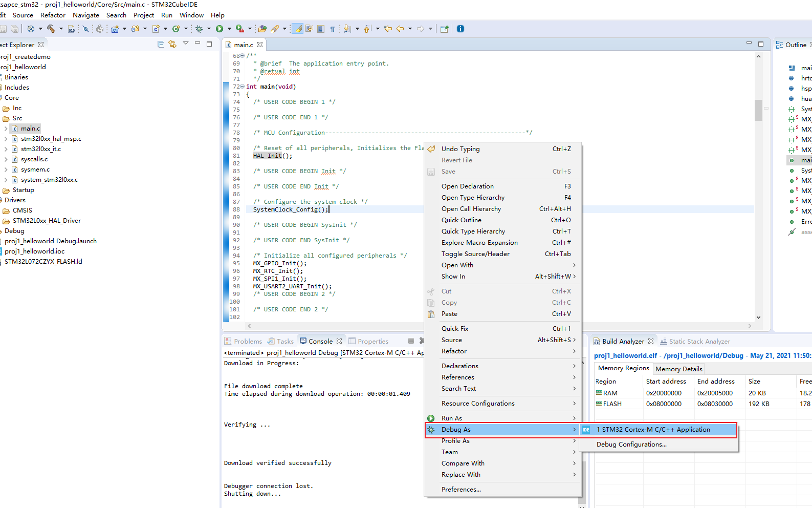The width and height of the screenshot is (812, 508).
Task: Select proj1_helloworld.ioc file in explorer
Action: (35, 251)
